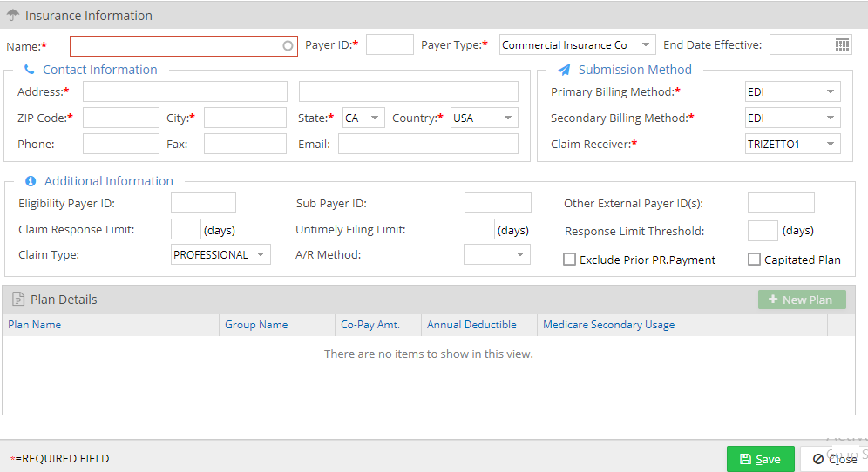Click Other External Payer ID(s) field
This screenshot has width=868, height=472.
tap(781, 203)
